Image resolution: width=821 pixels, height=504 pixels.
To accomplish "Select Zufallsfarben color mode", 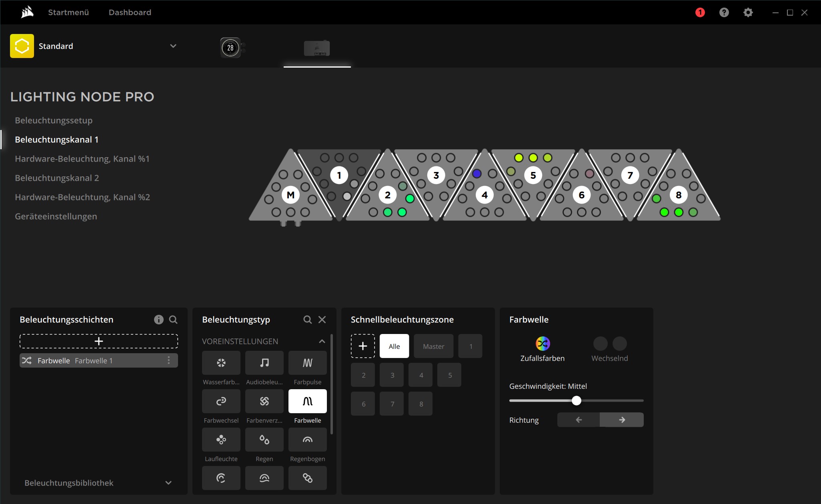I will coord(543,344).
